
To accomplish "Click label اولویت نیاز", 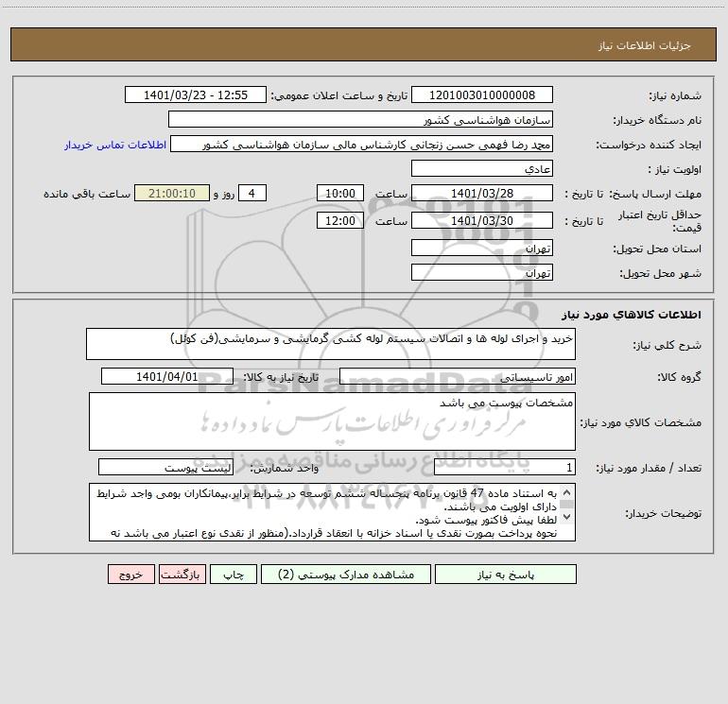I will 675,170.
